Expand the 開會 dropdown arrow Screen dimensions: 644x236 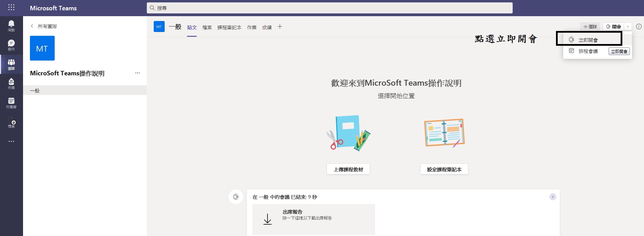coord(628,26)
